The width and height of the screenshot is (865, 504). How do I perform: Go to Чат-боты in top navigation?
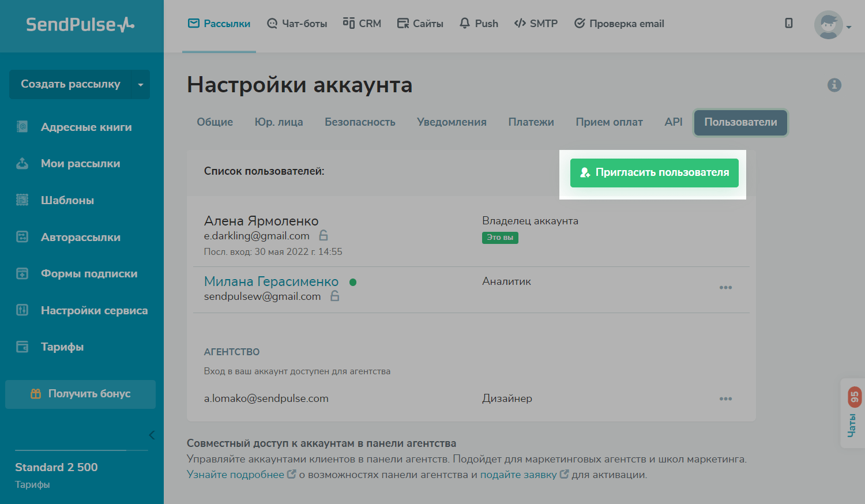click(x=297, y=24)
